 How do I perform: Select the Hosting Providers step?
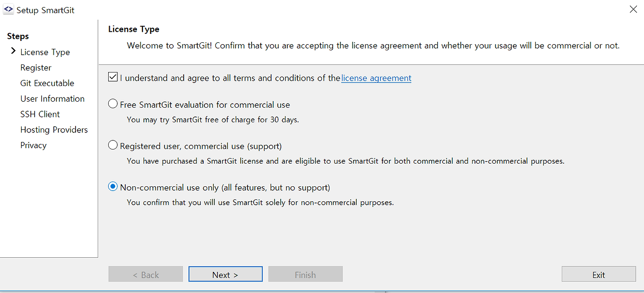click(54, 130)
